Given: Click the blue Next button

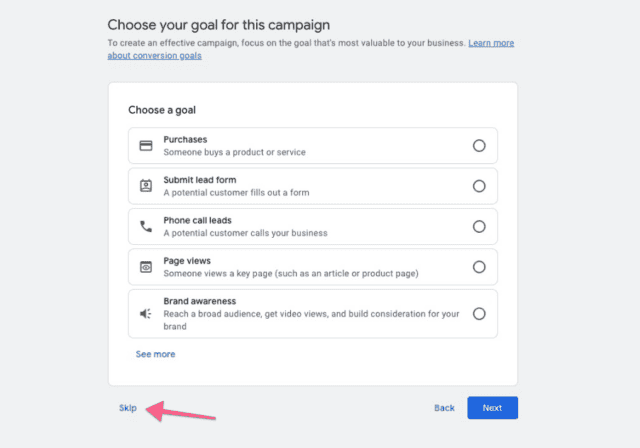Looking at the screenshot, I should coord(492,408).
